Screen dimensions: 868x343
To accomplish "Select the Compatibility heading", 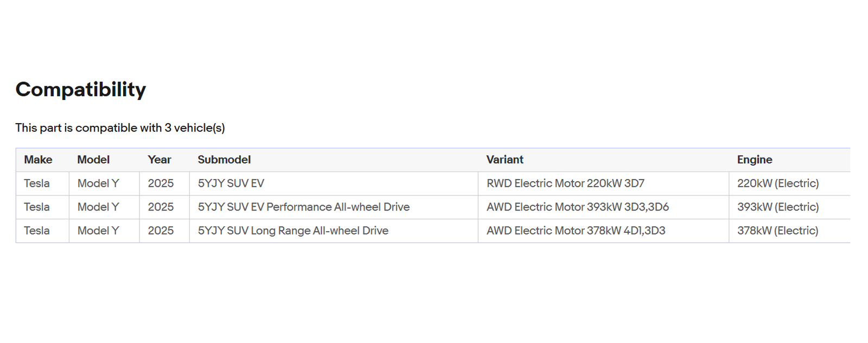I will (81, 90).
